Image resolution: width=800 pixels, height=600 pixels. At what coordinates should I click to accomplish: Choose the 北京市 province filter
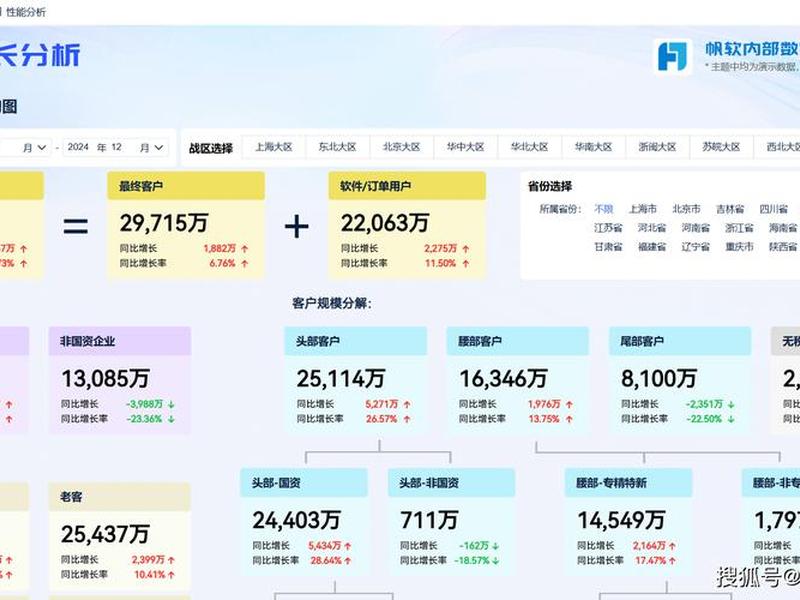tap(686, 209)
